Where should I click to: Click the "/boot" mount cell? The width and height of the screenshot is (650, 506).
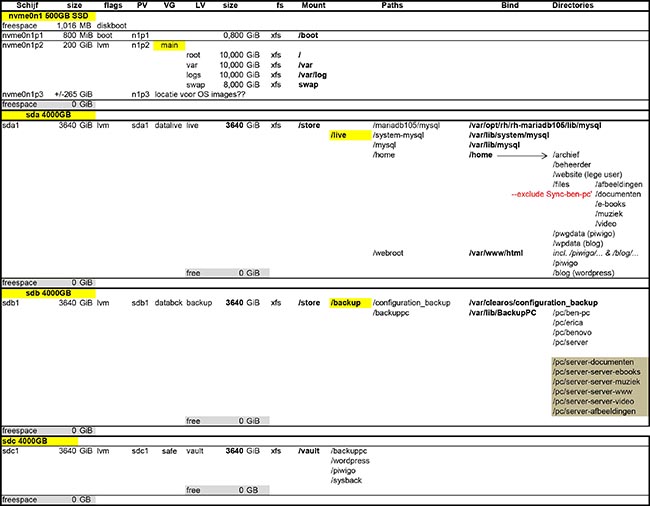(308, 36)
